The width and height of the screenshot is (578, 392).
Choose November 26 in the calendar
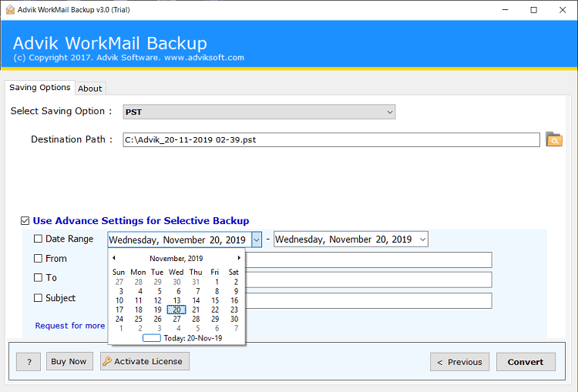(157, 319)
